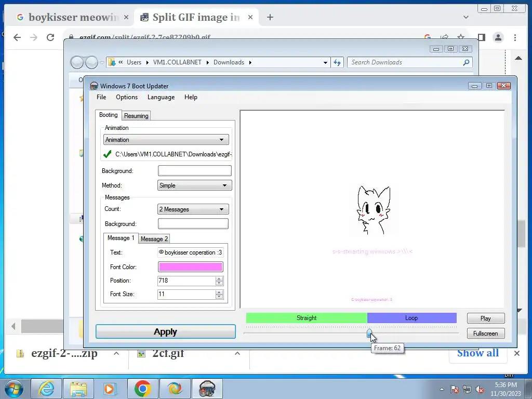Open Chrome three-dot menu
This screenshot has height=399, width=532.
(515, 37)
